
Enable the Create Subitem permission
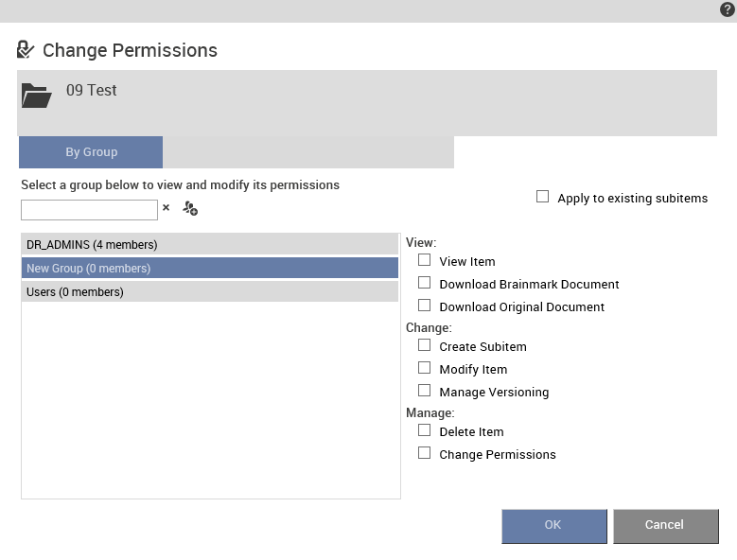point(424,345)
